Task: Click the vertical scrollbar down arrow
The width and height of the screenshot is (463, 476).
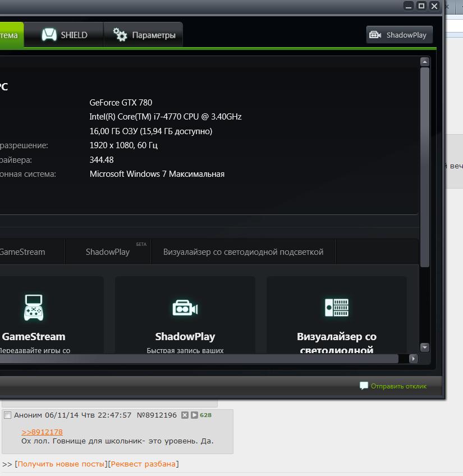Action: pyautogui.click(x=425, y=347)
